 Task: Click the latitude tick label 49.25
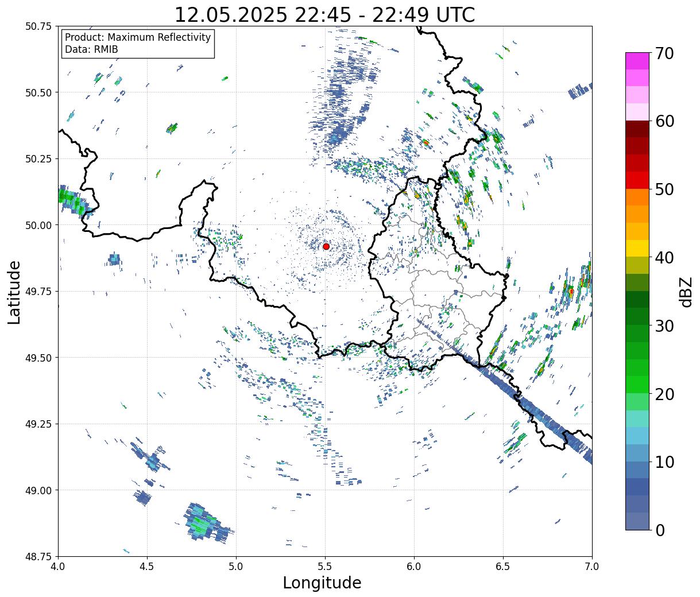pos(38,424)
